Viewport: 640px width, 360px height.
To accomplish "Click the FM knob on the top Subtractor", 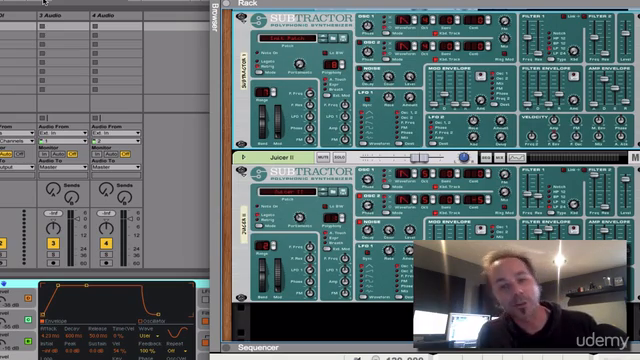I will [x=504, y=21].
